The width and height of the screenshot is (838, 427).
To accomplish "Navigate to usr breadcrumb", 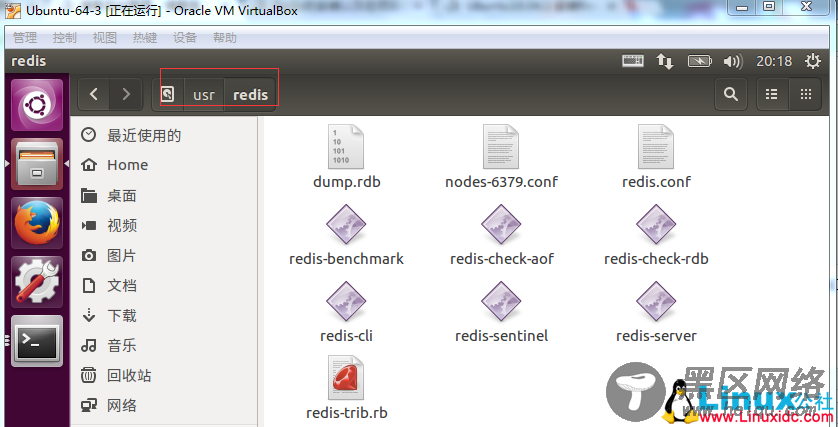I will coord(204,95).
